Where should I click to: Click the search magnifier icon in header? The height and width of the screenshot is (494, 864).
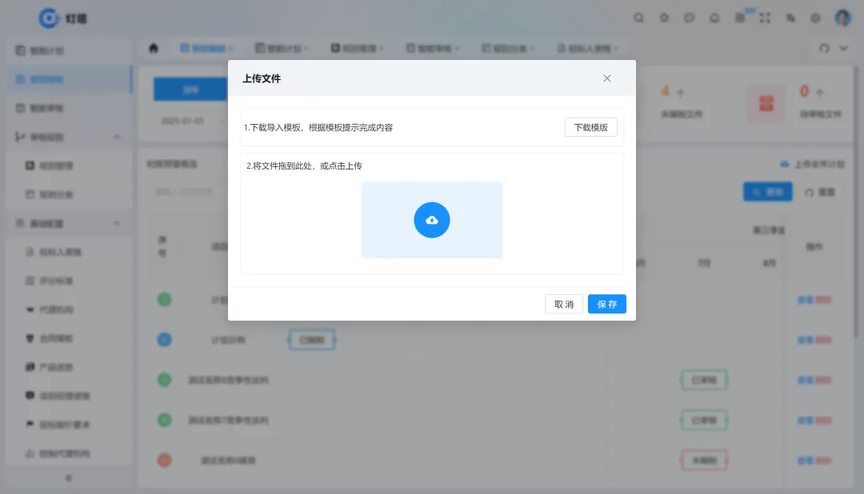point(639,18)
